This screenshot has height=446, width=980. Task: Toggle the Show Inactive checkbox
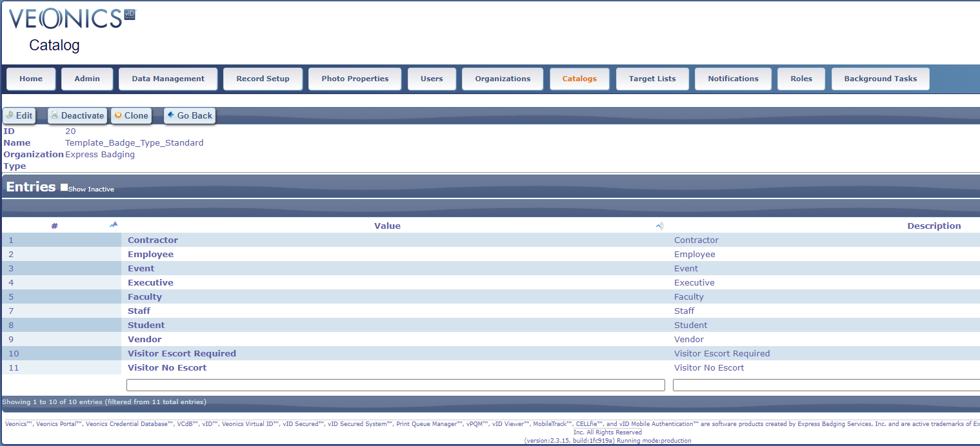[x=64, y=188]
